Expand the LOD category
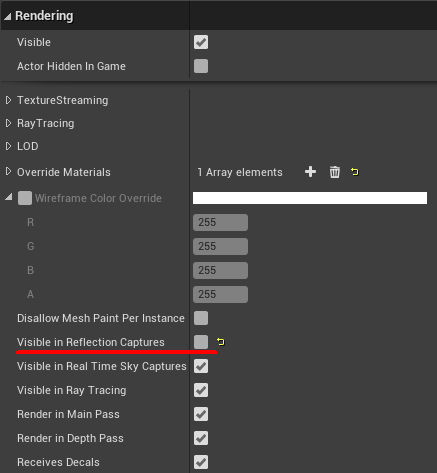The width and height of the screenshot is (437, 473). (8, 146)
